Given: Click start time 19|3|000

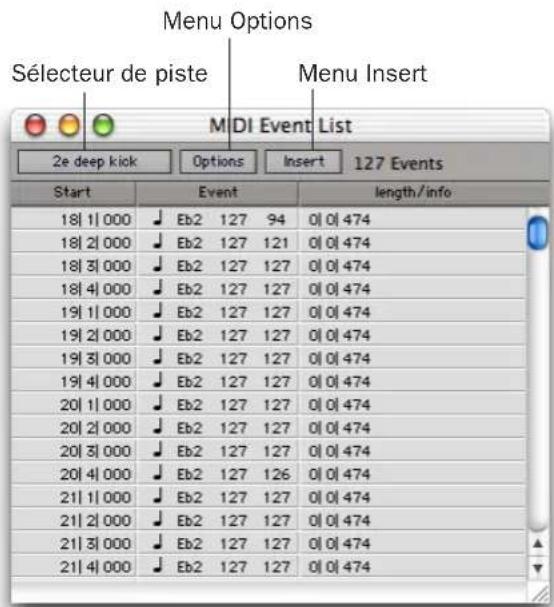Looking at the screenshot, I should (x=96, y=359).
